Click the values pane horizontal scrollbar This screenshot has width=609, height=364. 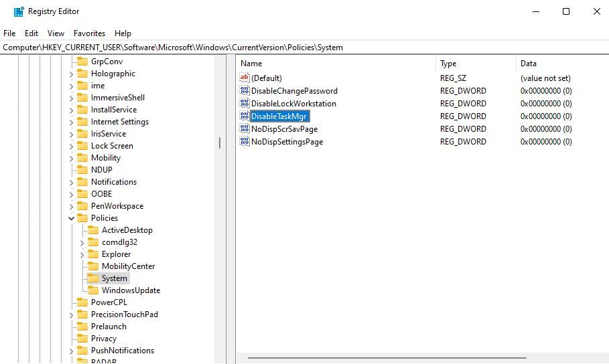(x=387, y=358)
